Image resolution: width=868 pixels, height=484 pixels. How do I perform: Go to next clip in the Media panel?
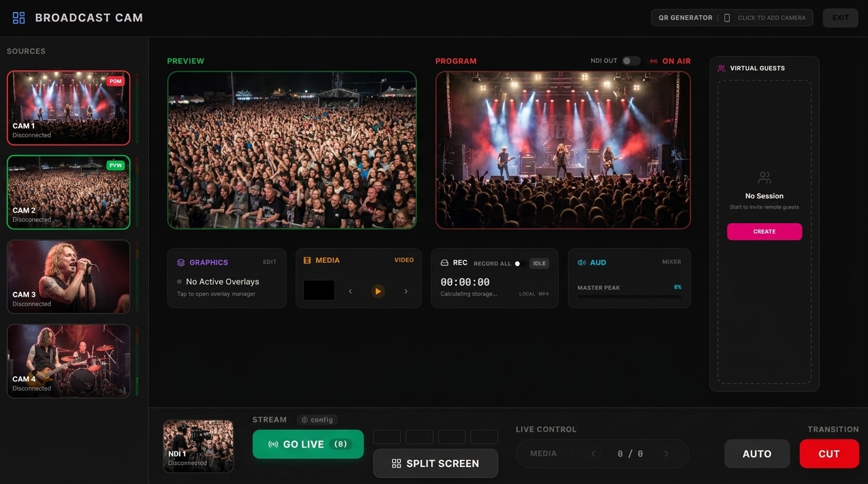[x=406, y=291]
